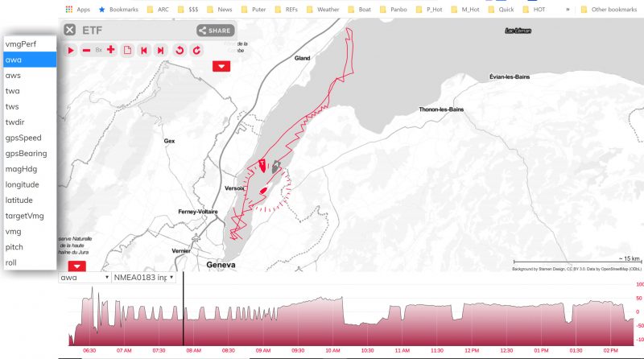Open the Weather bookmarks folder

pyautogui.click(x=323, y=9)
